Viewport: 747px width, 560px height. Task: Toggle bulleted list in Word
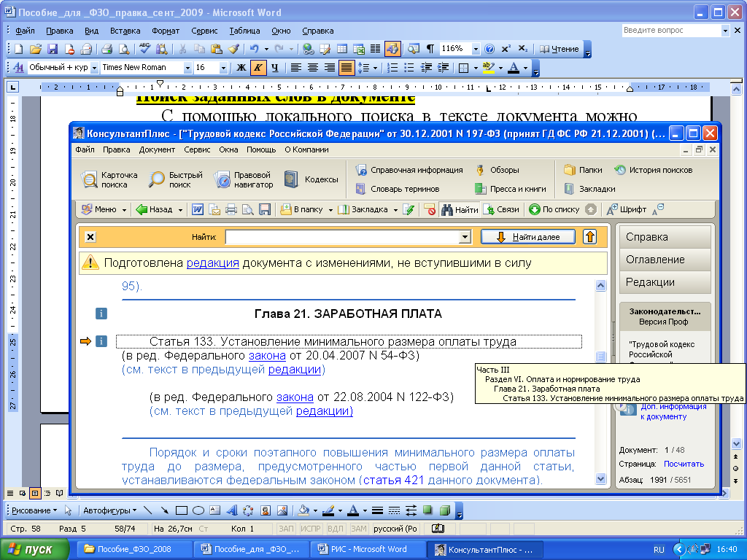point(409,68)
